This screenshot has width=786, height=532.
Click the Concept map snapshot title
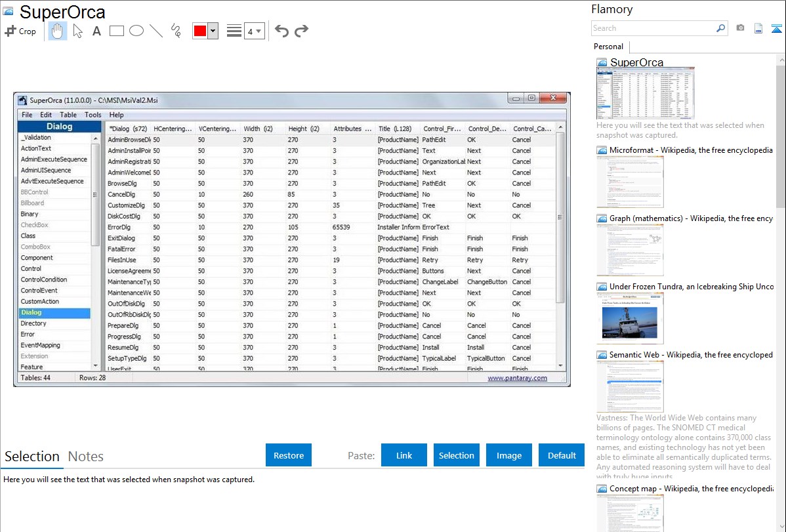[x=692, y=488]
